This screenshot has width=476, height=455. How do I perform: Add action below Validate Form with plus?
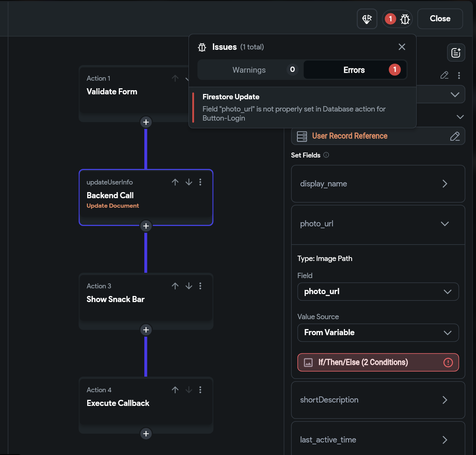[x=146, y=122]
